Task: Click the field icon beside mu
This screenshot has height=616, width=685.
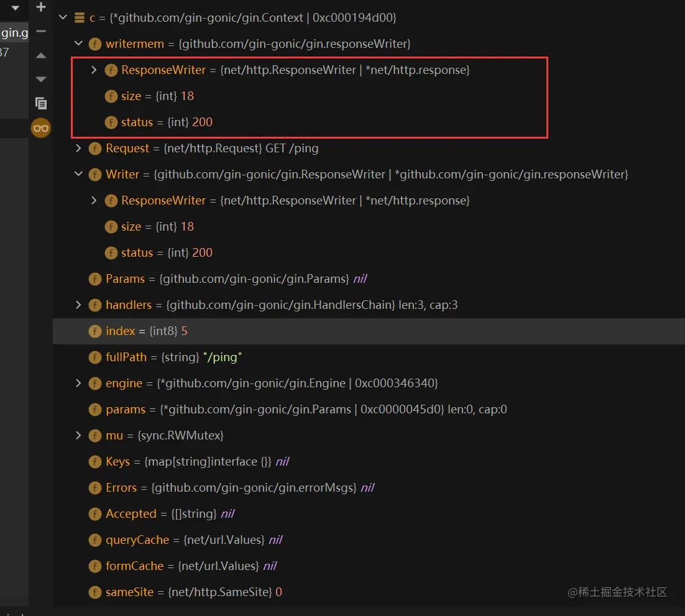Action: [95, 436]
